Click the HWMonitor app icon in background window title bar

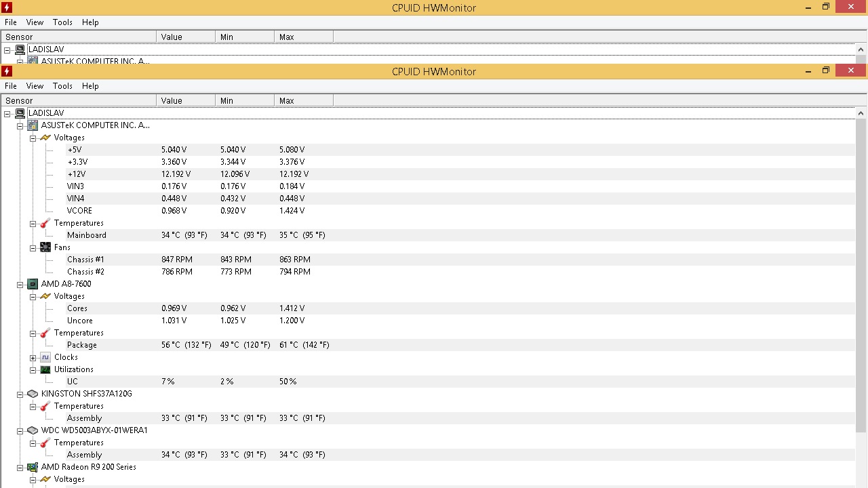(x=7, y=7)
